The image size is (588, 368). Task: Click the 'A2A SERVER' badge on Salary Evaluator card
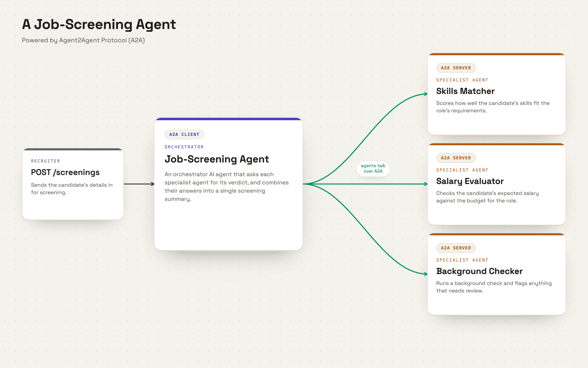456,158
